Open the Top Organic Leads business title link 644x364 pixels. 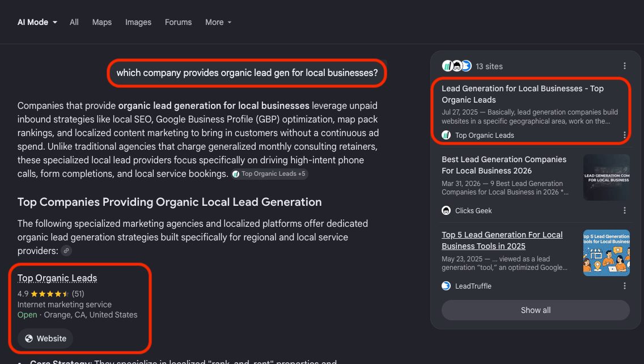pyautogui.click(x=57, y=278)
